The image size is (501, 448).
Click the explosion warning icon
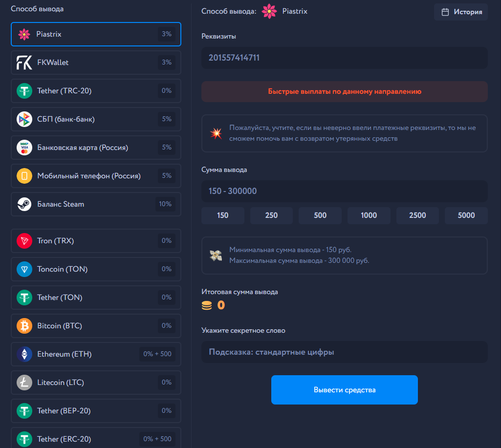pyautogui.click(x=216, y=133)
